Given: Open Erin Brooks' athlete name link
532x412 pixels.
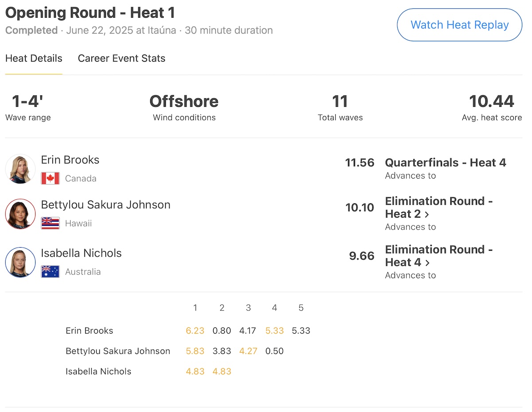Looking at the screenshot, I should 70,160.
